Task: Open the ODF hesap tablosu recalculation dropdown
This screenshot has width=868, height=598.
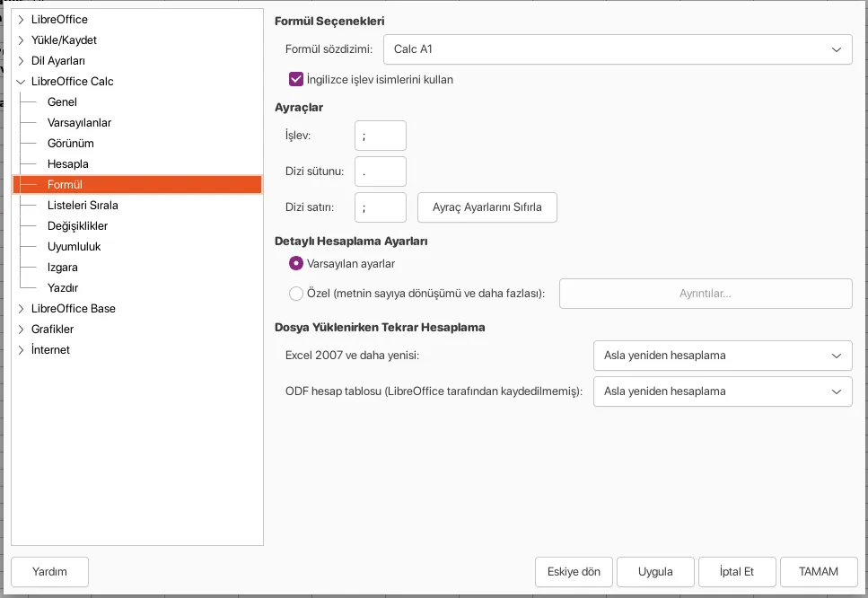Action: point(722,391)
